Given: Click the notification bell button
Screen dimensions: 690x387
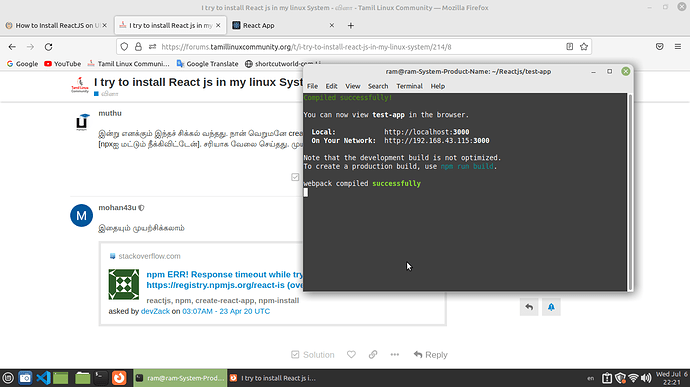Looking at the screenshot, I should (x=551, y=307).
